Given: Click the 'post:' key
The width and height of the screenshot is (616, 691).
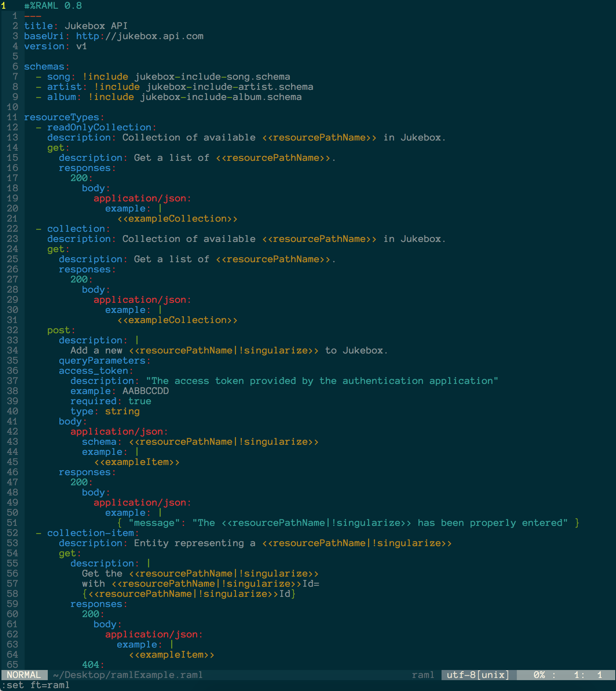Looking at the screenshot, I should pyautogui.click(x=61, y=330).
